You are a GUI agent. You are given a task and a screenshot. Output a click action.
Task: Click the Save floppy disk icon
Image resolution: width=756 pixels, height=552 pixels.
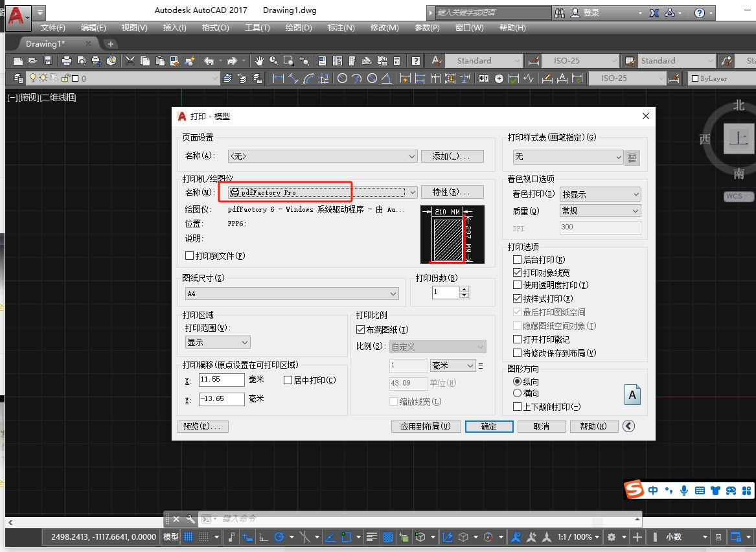click(x=48, y=61)
